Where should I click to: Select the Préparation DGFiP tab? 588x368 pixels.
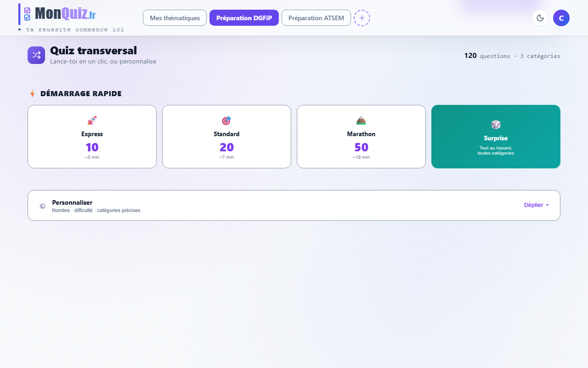244,18
